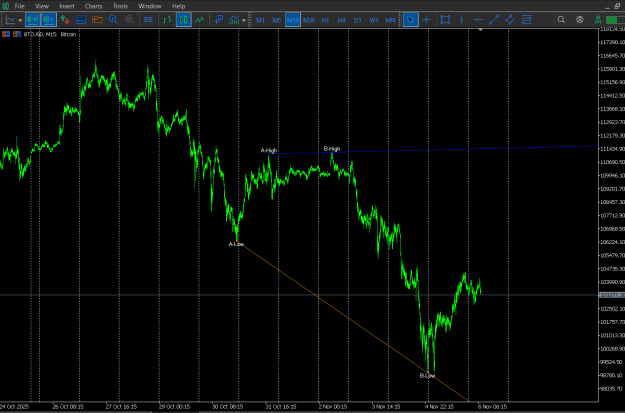
Task: Click the 4 Nov 22:15 time label
Action: 439,407
